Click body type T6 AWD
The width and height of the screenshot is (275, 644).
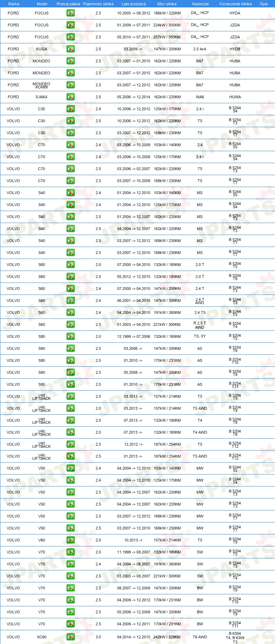[x=200, y=637]
